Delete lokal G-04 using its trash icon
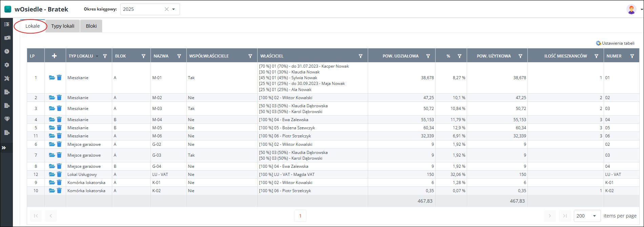Image resolution: width=644 pixels, height=227 pixels. [59, 166]
